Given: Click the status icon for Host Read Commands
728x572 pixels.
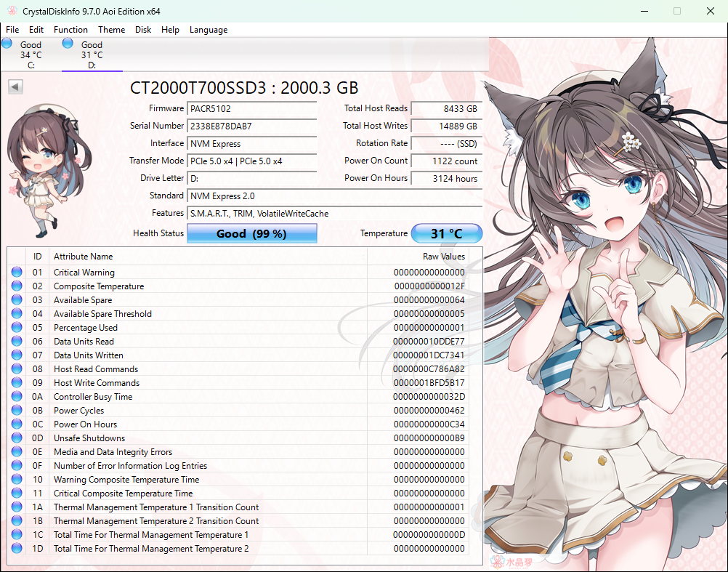Looking at the screenshot, I should [17, 368].
